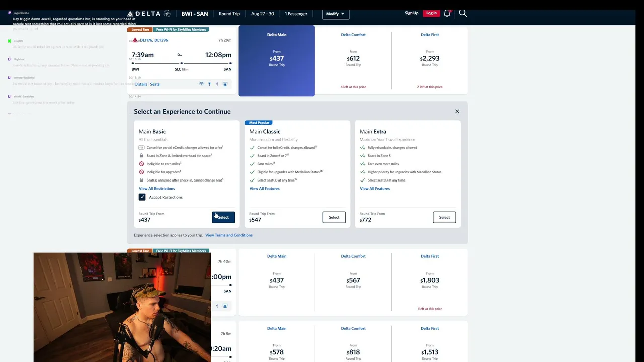Click the Delta widget icon beside DL1176

click(135, 40)
